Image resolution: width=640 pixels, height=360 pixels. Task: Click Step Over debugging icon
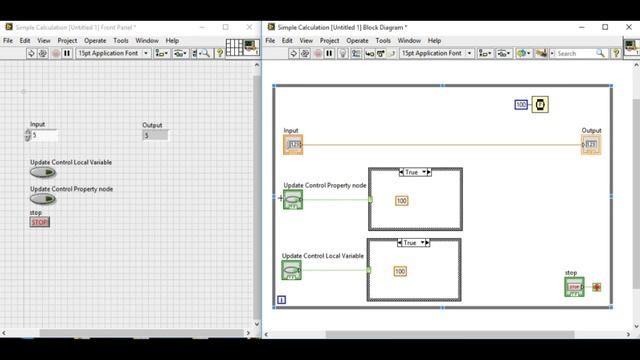pos(380,53)
